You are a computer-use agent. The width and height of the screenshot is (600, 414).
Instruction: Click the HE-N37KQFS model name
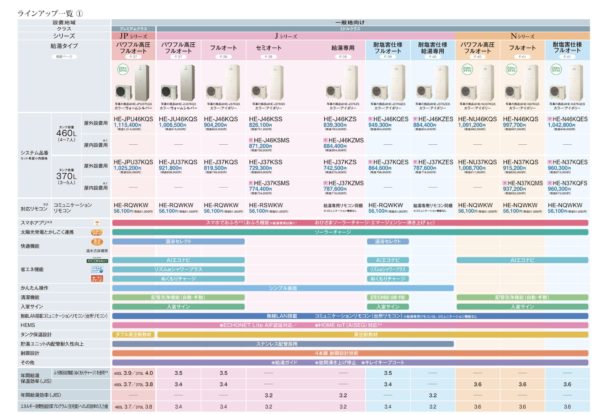tap(570, 183)
